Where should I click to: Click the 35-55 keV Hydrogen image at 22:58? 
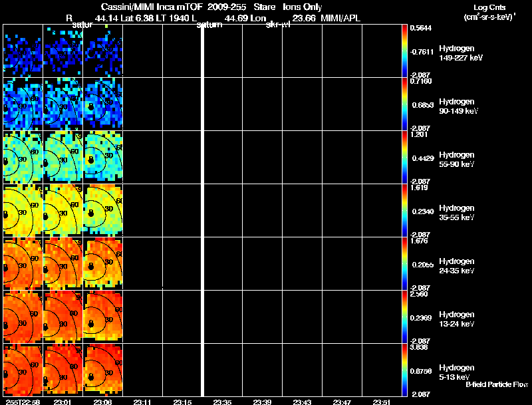coord(23,210)
